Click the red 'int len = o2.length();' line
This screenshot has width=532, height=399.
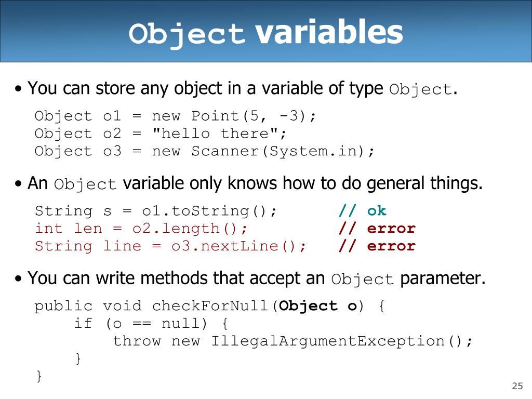pyautogui.click(x=141, y=229)
